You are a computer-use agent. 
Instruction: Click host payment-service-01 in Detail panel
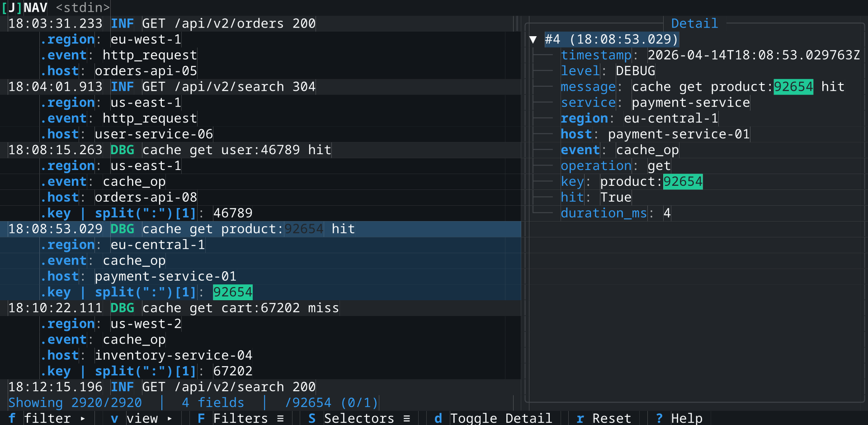click(656, 134)
